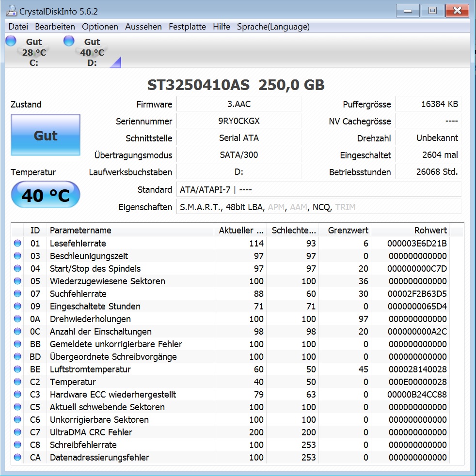Image resolution: width=476 pixels, height=476 pixels.
Task: Click the status orb of UltraDMA CRC Fehler
Action: pos(17,432)
